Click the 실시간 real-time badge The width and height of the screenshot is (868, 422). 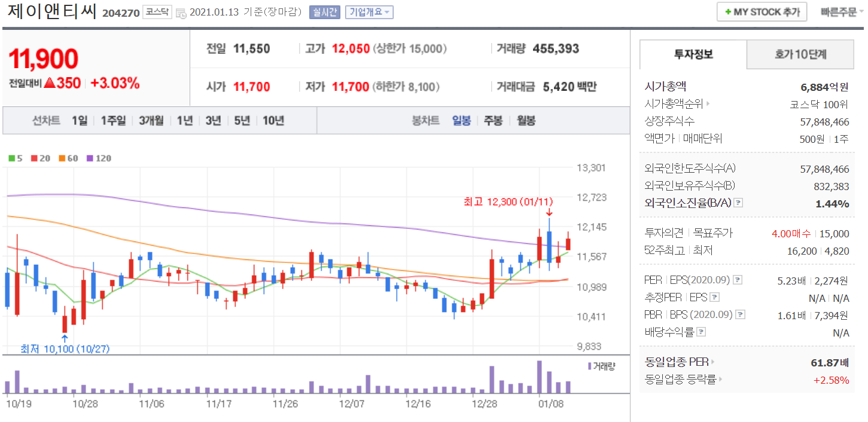(x=324, y=13)
